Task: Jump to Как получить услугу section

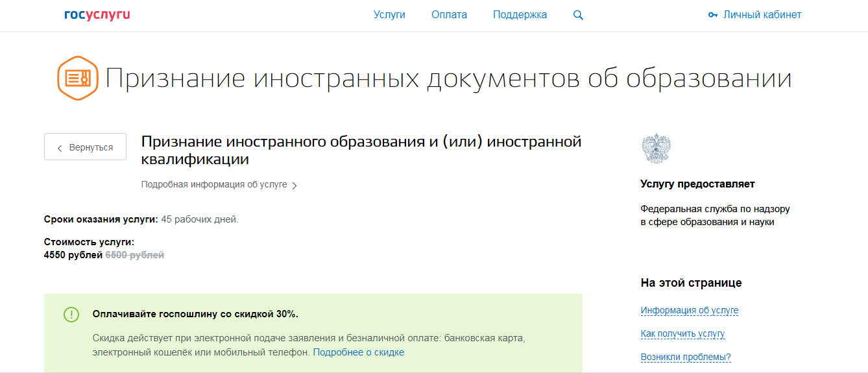Action: pyautogui.click(x=682, y=333)
